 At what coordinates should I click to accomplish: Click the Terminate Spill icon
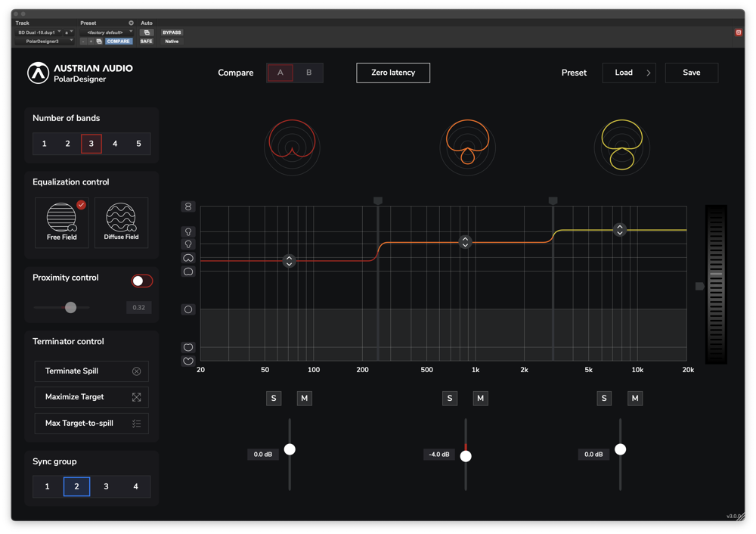pos(136,371)
